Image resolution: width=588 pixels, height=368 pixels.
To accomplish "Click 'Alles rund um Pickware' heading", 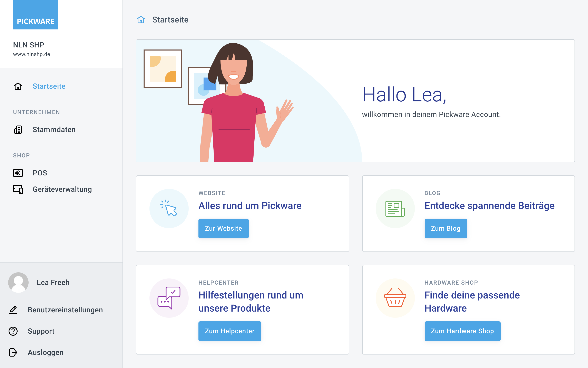I will click(250, 206).
